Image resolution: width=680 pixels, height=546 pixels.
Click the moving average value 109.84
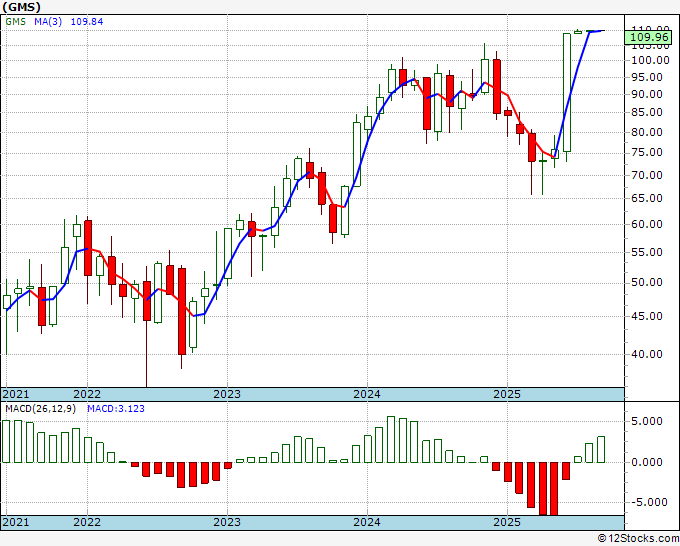[x=87, y=22]
